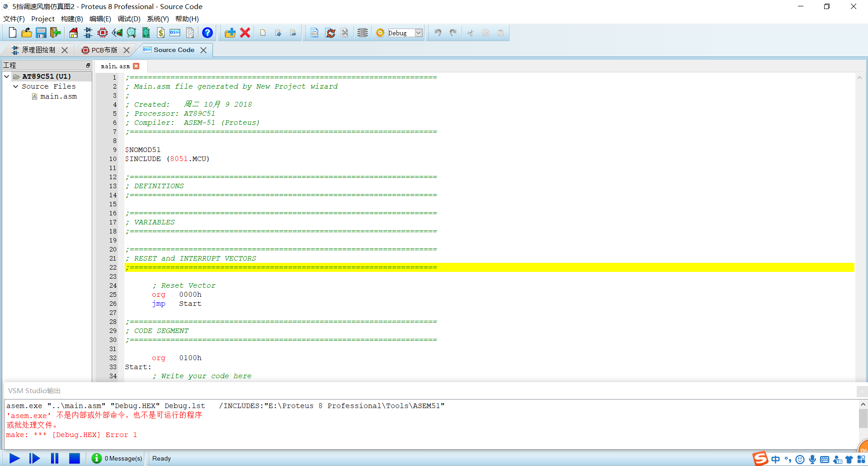Open the Sogou skin shirt icon
Screen dimensions: 868x466
(849, 460)
